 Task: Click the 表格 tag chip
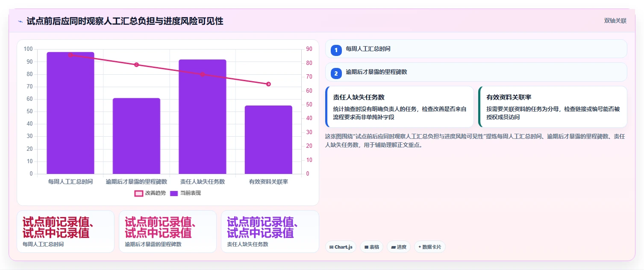pyautogui.click(x=371, y=247)
